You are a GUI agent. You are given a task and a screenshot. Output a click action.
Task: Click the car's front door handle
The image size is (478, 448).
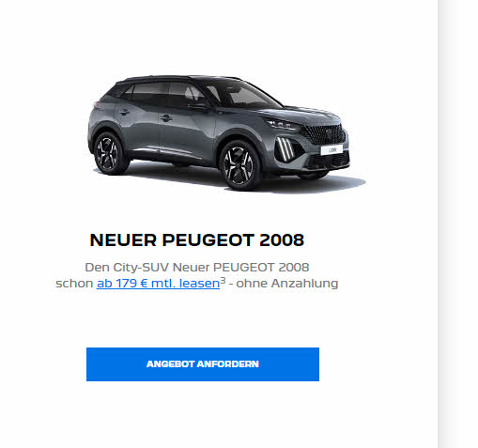[166, 118]
